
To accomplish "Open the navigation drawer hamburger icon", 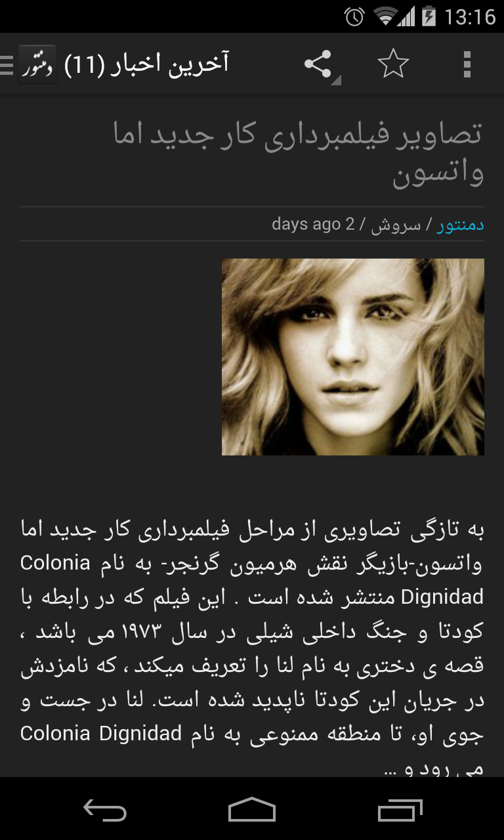I will 7,64.
